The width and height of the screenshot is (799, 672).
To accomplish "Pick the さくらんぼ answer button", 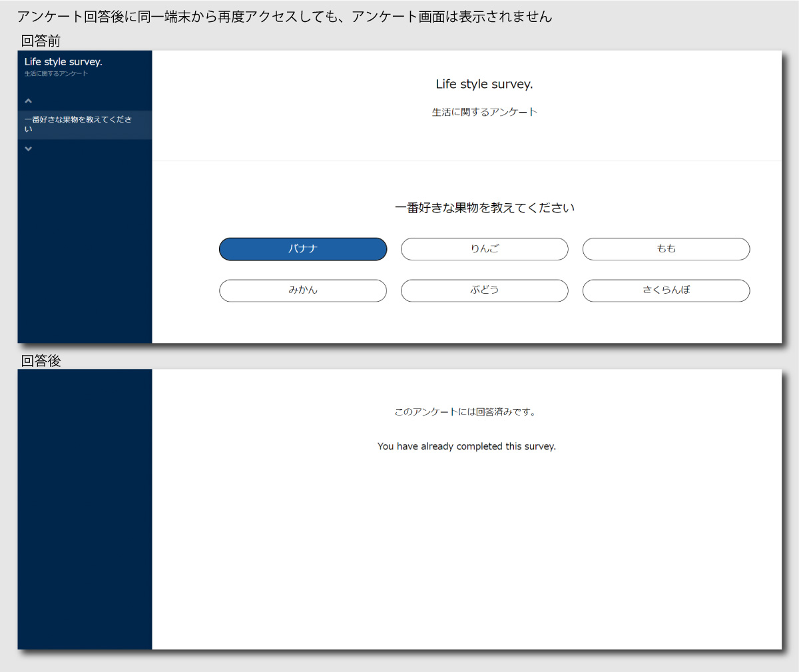I will click(x=666, y=290).
